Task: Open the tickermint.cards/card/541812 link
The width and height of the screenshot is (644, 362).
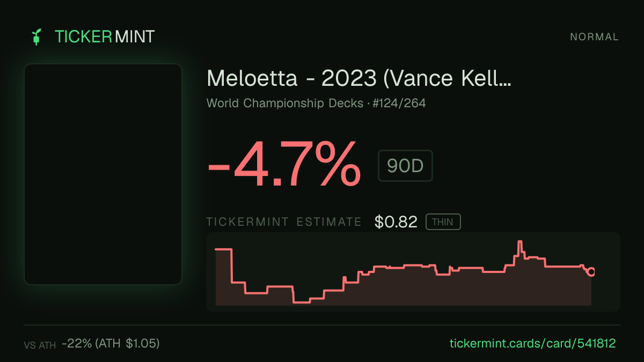Action: pos(532,343)
